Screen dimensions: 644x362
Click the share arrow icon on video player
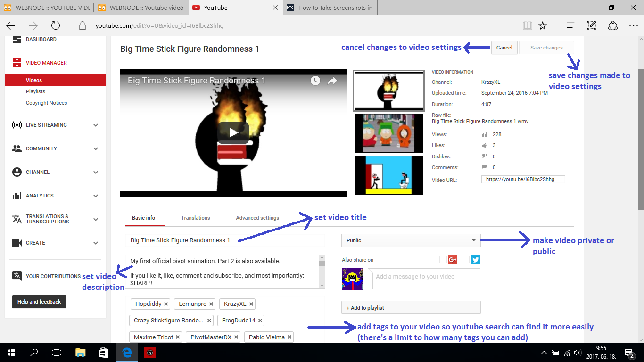click(332, 81)
